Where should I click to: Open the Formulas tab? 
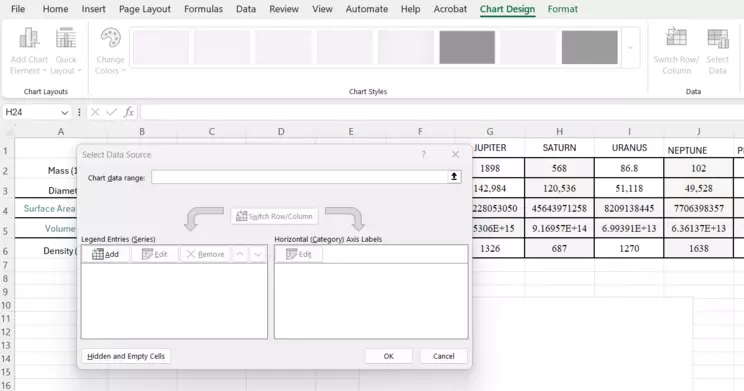click(x=204, y=9)
